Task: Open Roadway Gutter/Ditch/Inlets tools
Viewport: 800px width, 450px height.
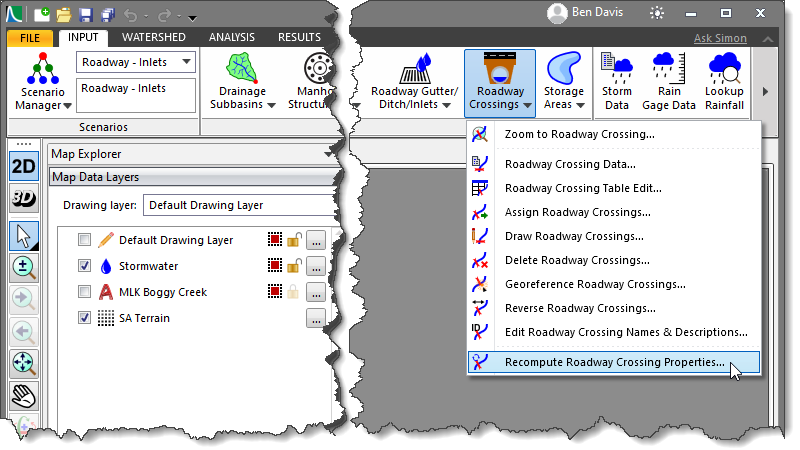Action: (414, 81)
